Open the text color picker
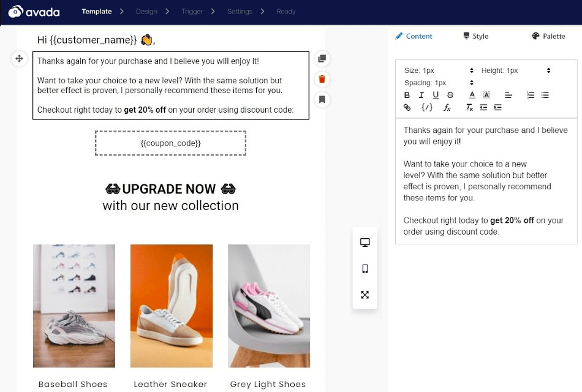 pos(472,95)
